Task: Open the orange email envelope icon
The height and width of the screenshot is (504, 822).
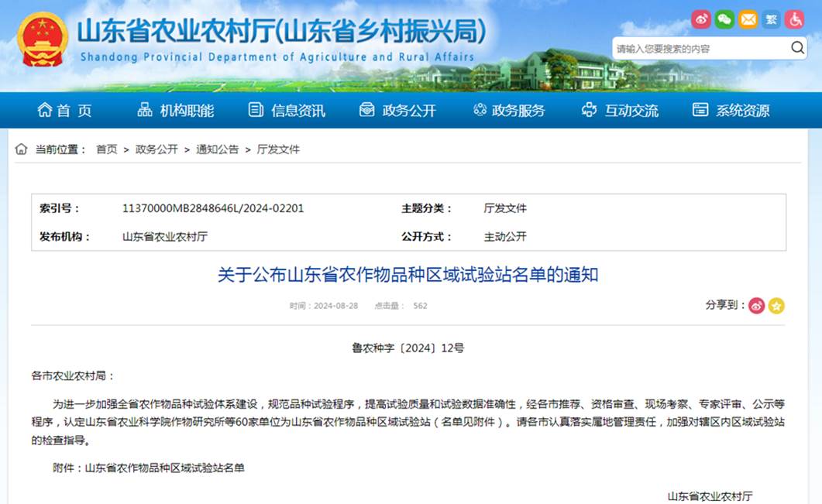Action: click(x=748, y=19)
